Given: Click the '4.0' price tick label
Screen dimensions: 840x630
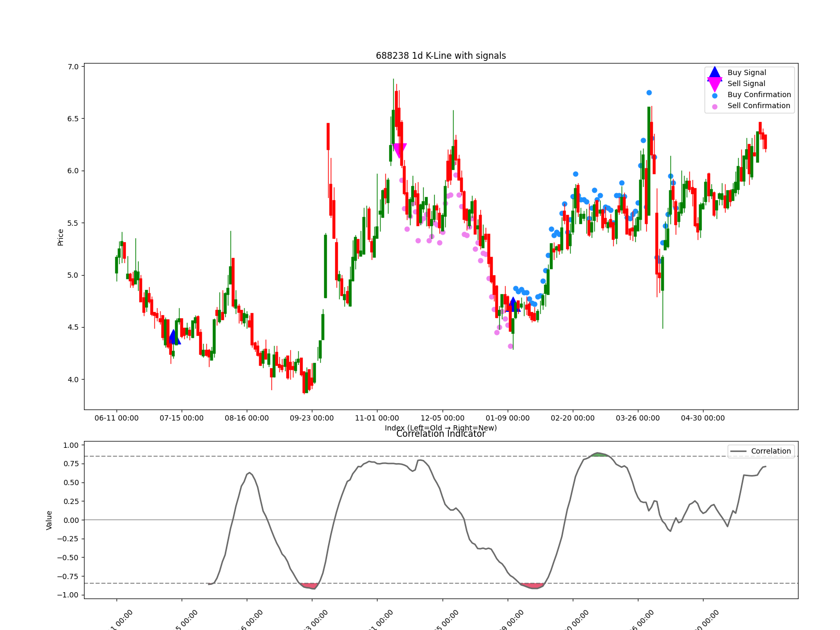Looking at the screenshot, I should [73, 380].
